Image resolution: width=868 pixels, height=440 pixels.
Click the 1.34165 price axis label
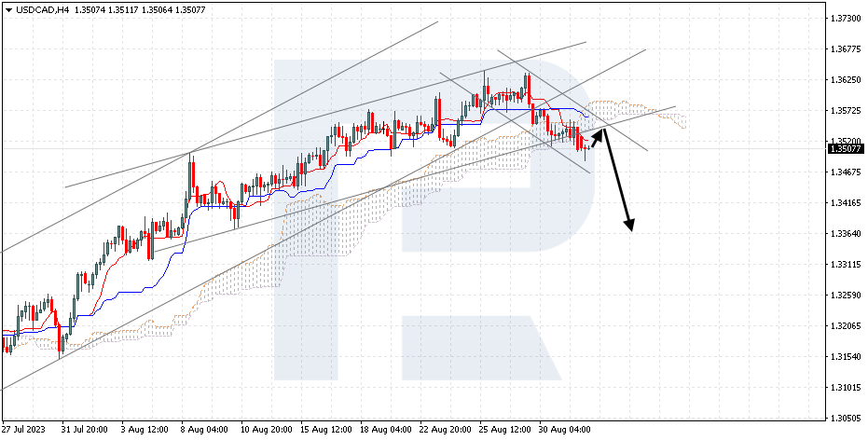(x=845, y=203)
